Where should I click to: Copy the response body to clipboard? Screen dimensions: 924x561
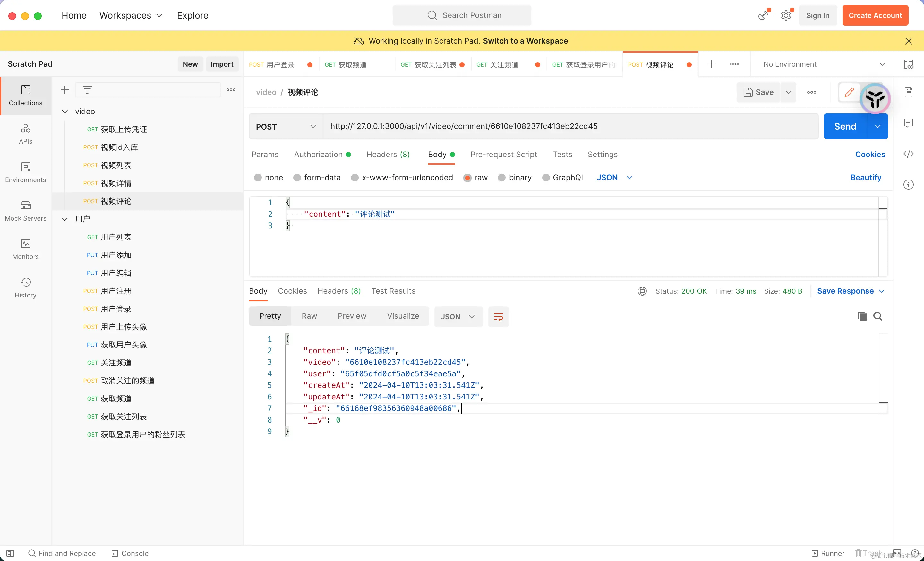[x=862, y=316]
